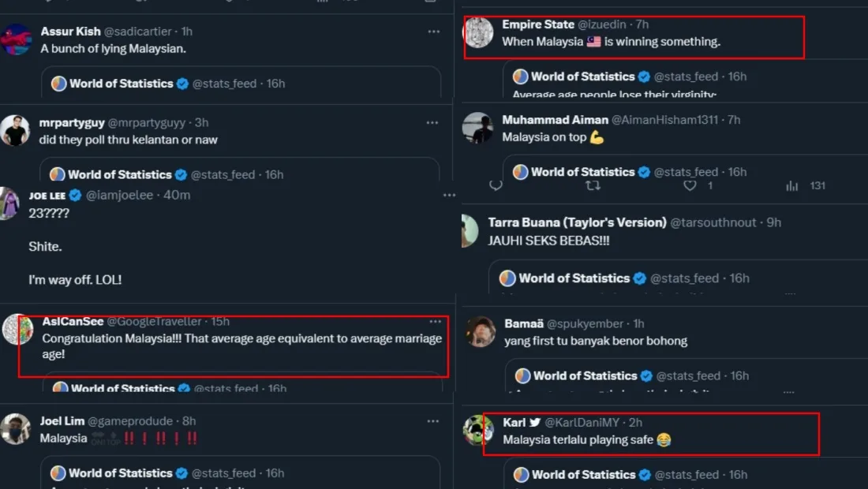
Task: Click the 7h timestamp on Empire State's tweet
Action: coord(642,24)
